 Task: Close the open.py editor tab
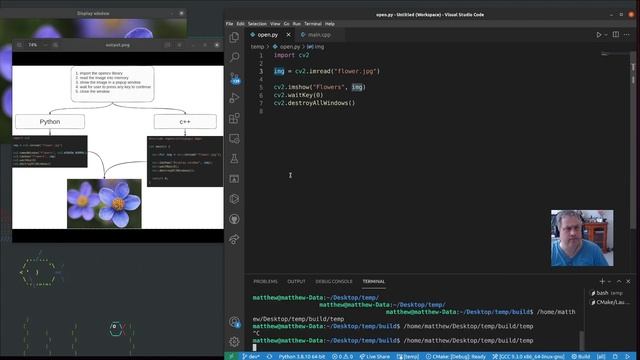click(x=289, y=35)
